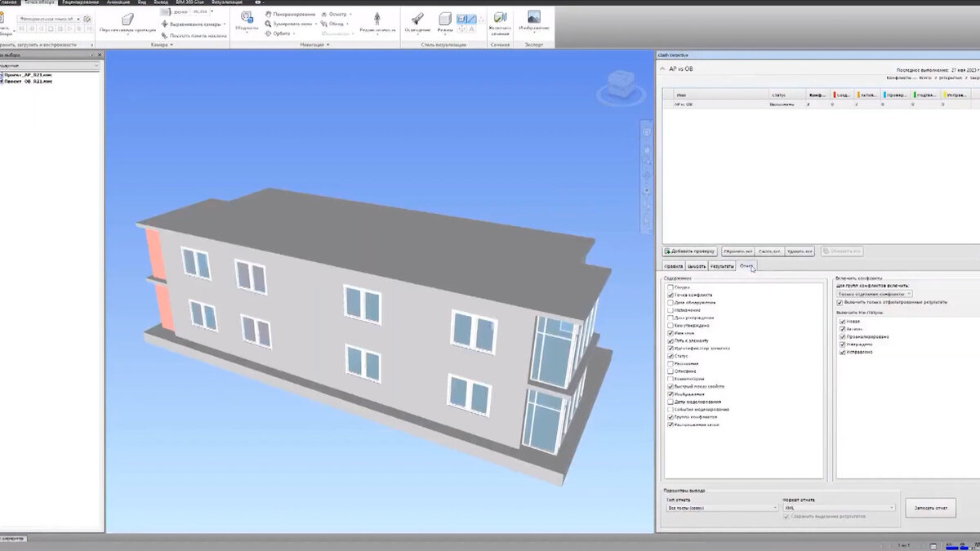Image resolution: width=980 pixels, height=551 pixels.
Task: Click the Удалить все button
Action: [x=800, y=251]
